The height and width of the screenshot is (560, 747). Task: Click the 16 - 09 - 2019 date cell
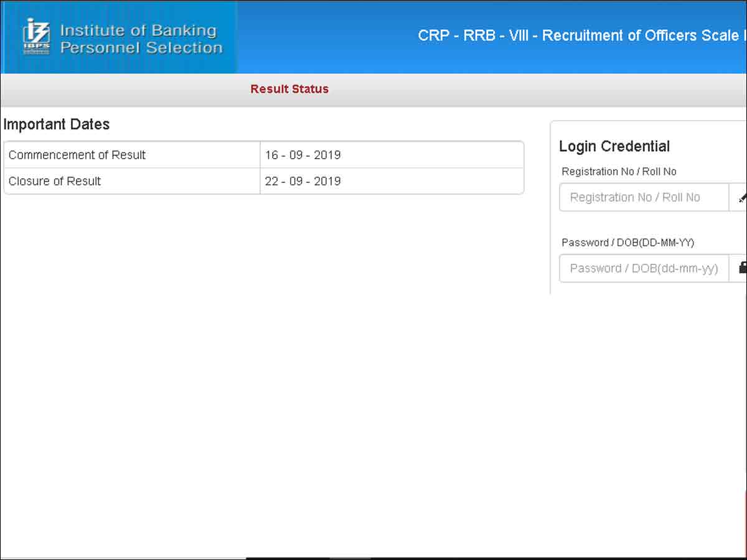[303, 155]
